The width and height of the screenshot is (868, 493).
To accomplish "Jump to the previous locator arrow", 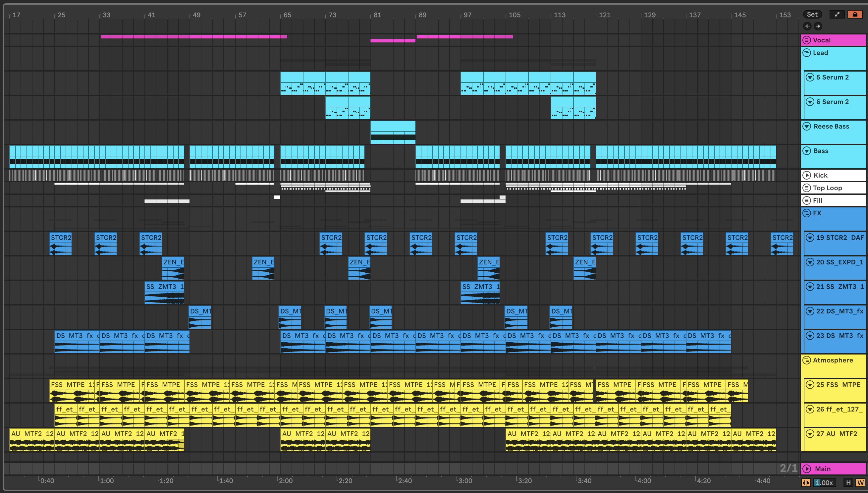I will pyautogui.click(x=807, y=26).
